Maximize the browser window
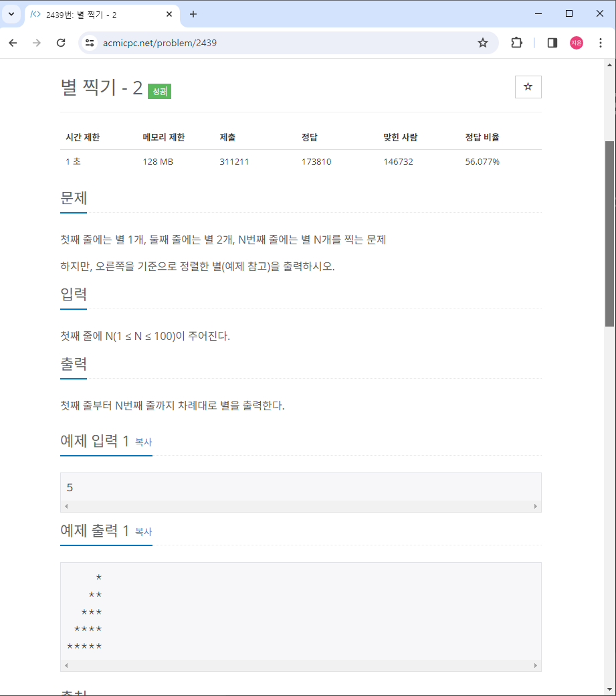This screenshot has height=696, width=616. (x=569, y=14)
